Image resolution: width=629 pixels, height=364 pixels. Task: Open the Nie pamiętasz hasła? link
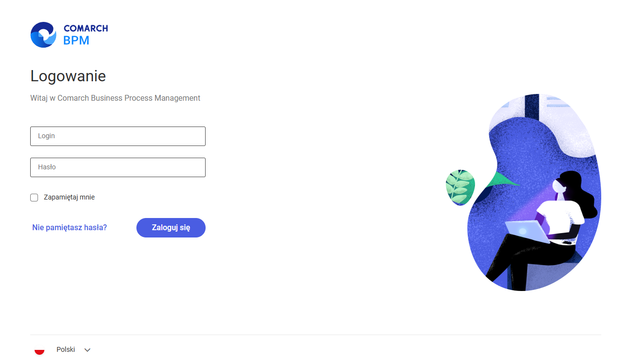point(70,227)
